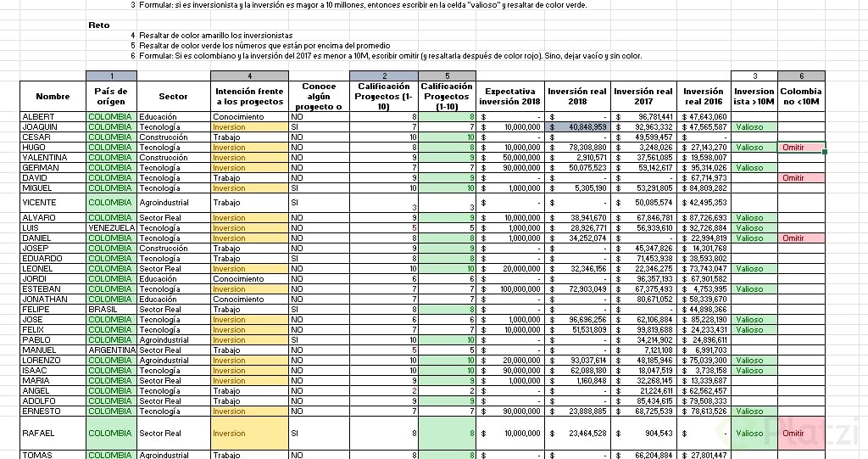Select the highlighted cell with 40,848,959
Screen dimensions: 868x459
click(x=577, y=127)
